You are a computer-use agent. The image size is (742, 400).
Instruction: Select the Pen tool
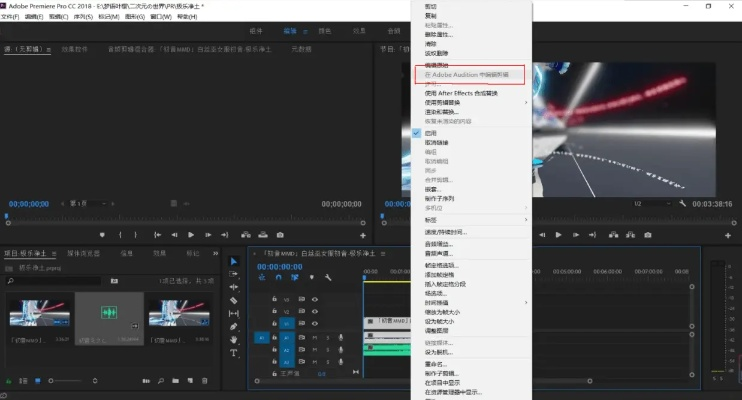[x=233, y=327]
